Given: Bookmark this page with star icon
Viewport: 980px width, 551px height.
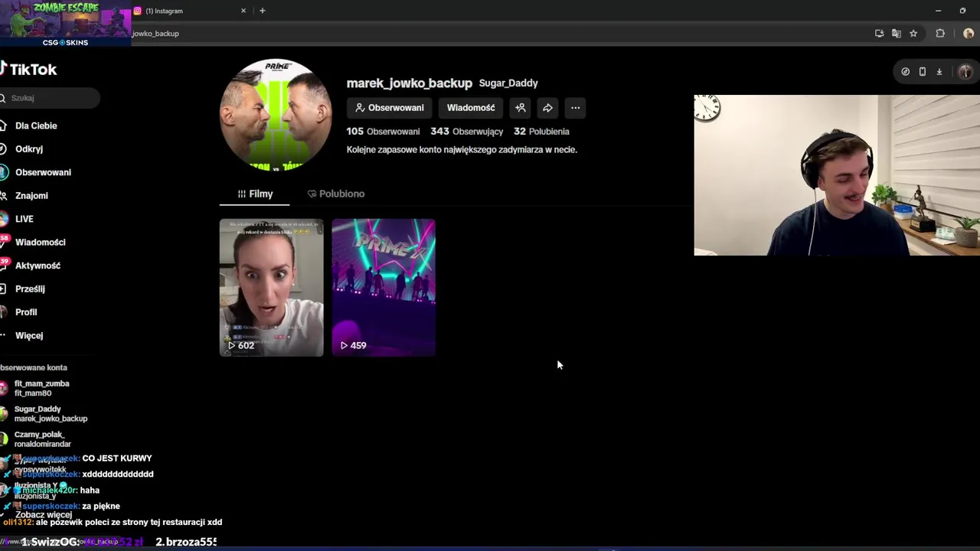Looking at the screenshot, I should pyautogui.click(x=913, y=34).
